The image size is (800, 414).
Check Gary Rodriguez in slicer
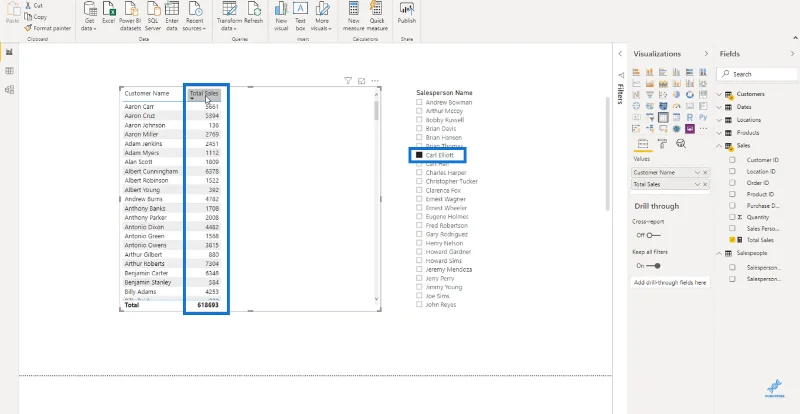(419, 234)
